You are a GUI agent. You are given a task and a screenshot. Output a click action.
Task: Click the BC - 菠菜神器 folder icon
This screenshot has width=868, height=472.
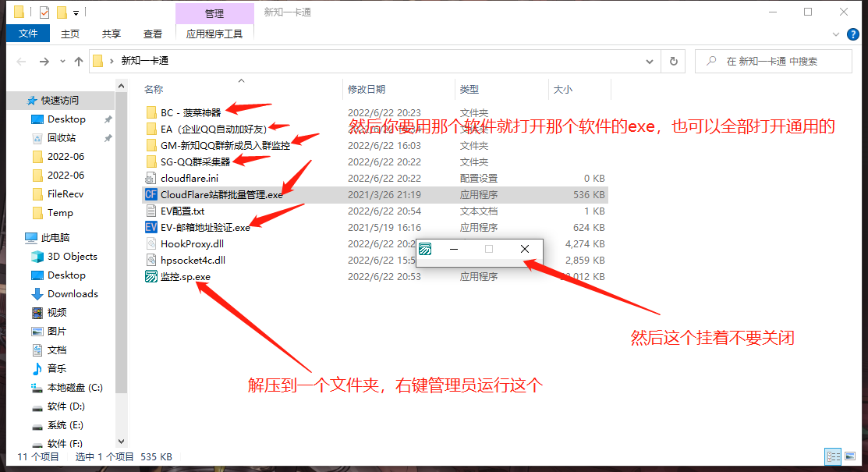[x=151, y=112]
